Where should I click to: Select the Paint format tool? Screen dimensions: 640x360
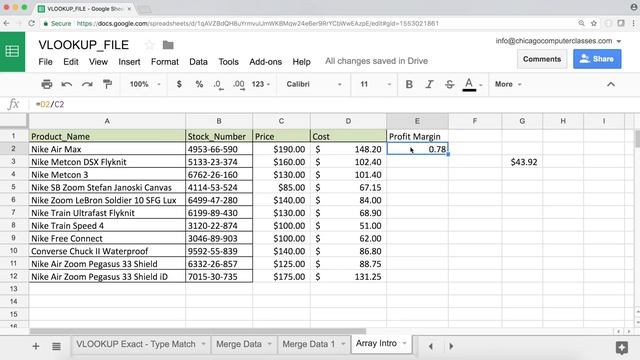click(x=107, y=84)
